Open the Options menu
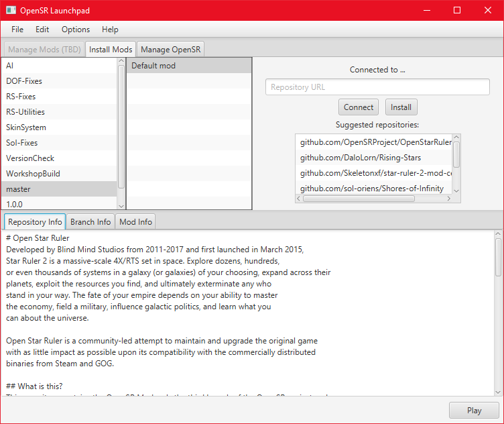The height and width of the screenshot is (424, 504). [x=76, y=30]
